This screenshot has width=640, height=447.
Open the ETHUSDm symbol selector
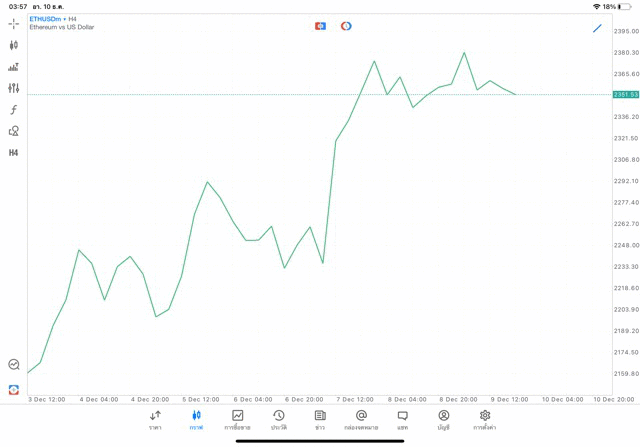[x=46, y=19]
